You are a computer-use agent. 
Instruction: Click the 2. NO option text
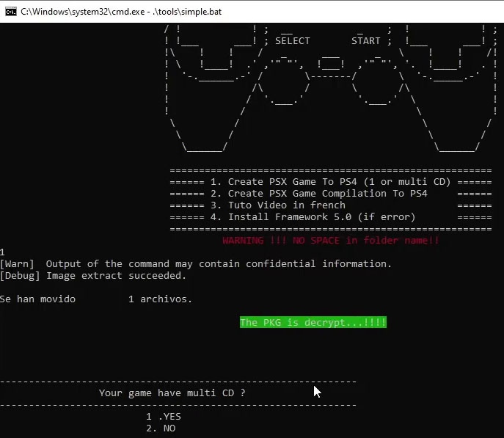[x=161, y=428]
